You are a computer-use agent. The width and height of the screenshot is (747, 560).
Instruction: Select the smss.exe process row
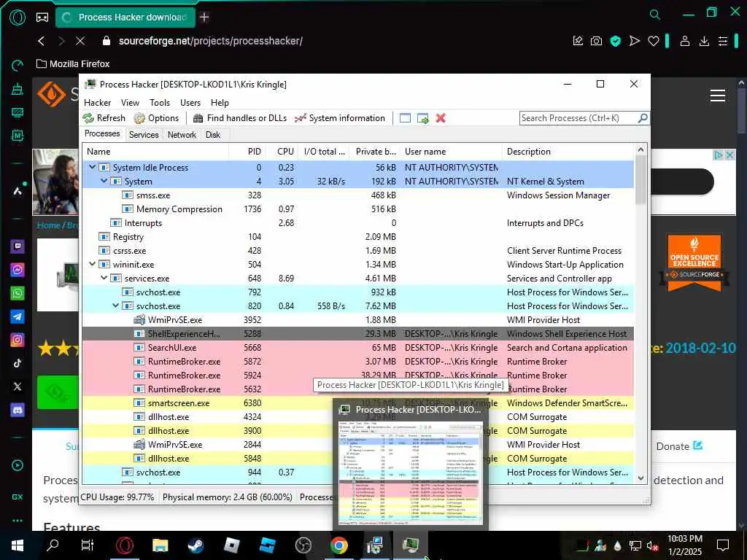[x=357, y=195]
